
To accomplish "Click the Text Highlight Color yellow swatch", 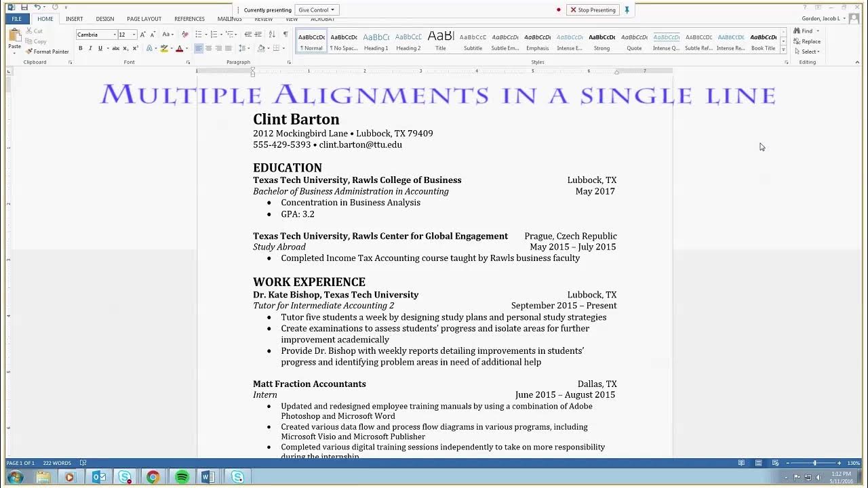I will pyautogui.click(x=163, y=48).
